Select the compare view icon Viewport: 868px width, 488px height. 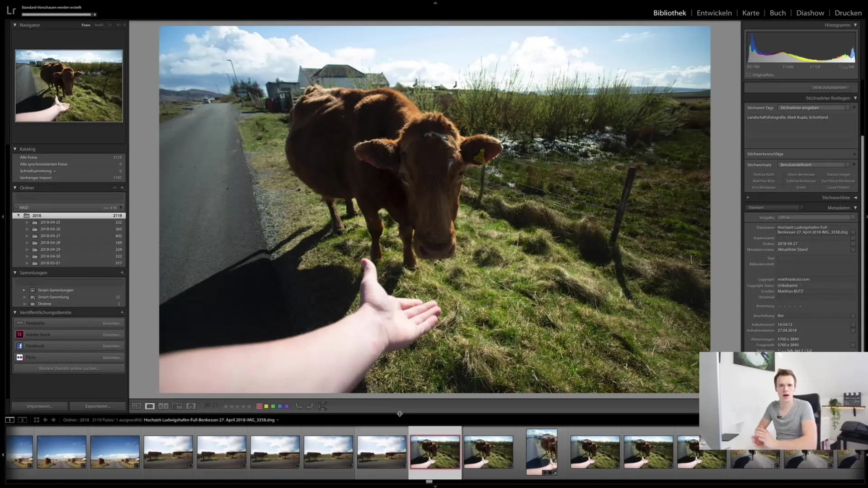[163, 406]
